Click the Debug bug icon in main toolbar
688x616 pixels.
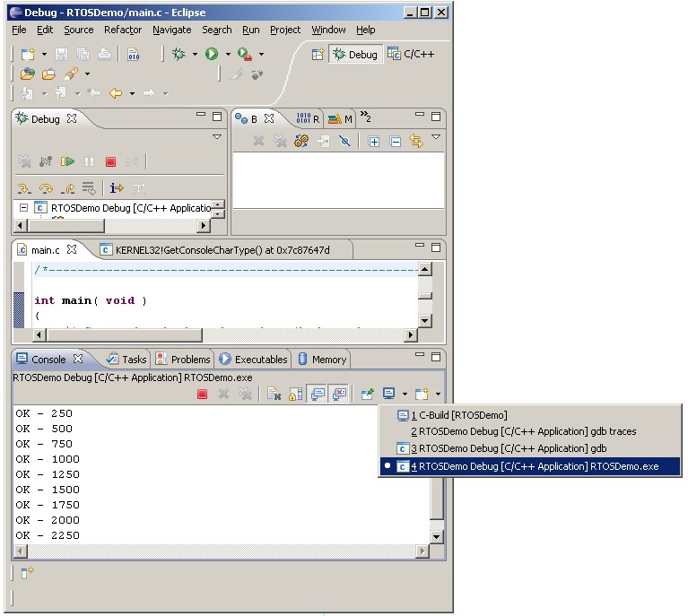point(179,54)
